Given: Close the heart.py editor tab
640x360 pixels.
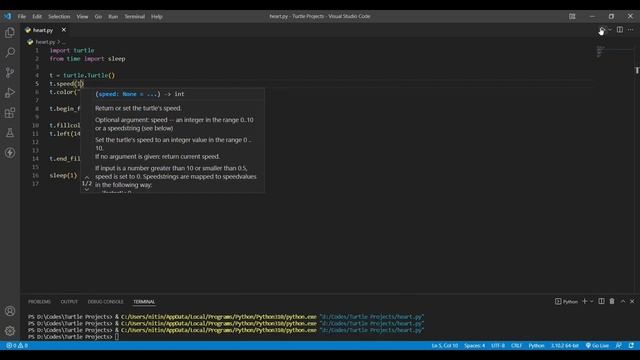Looking at the screenshot, I should coord(64,30).
